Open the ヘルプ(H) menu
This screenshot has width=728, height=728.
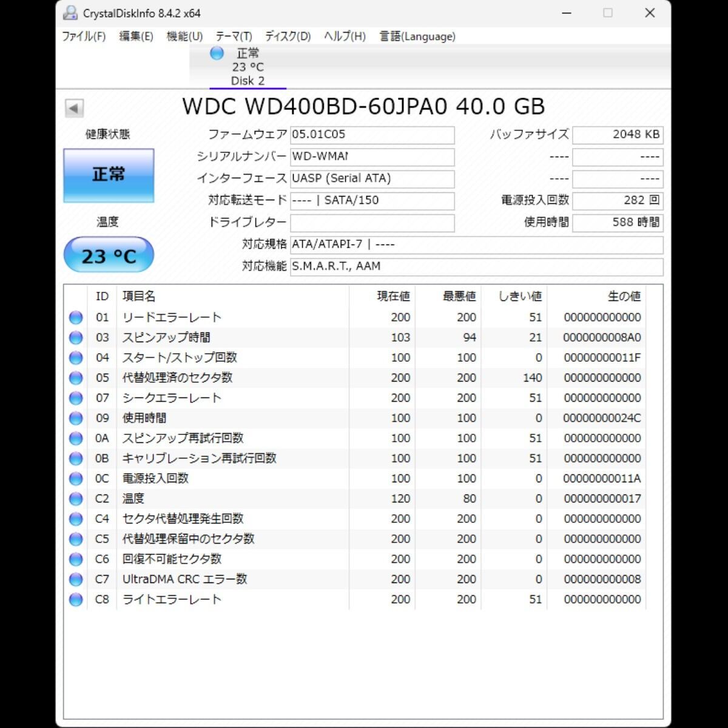(x=345, y=36)
